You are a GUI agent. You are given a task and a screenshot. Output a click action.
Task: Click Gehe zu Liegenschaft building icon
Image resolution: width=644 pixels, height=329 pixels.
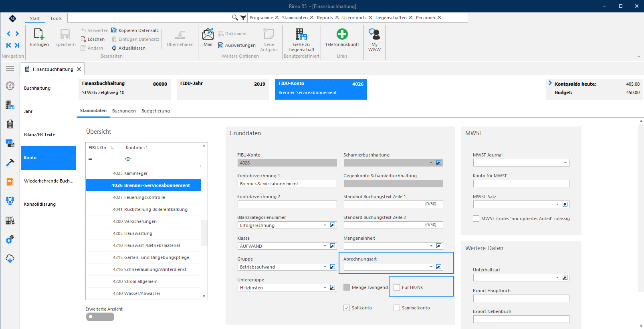301,34
